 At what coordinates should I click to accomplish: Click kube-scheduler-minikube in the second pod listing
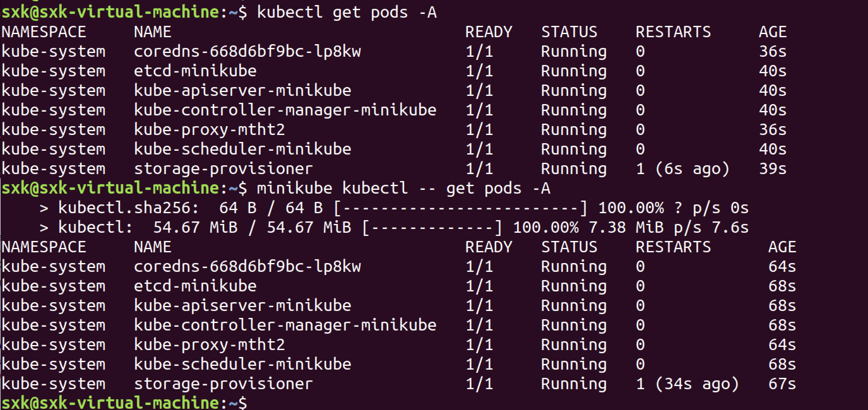tap(242, 364)
